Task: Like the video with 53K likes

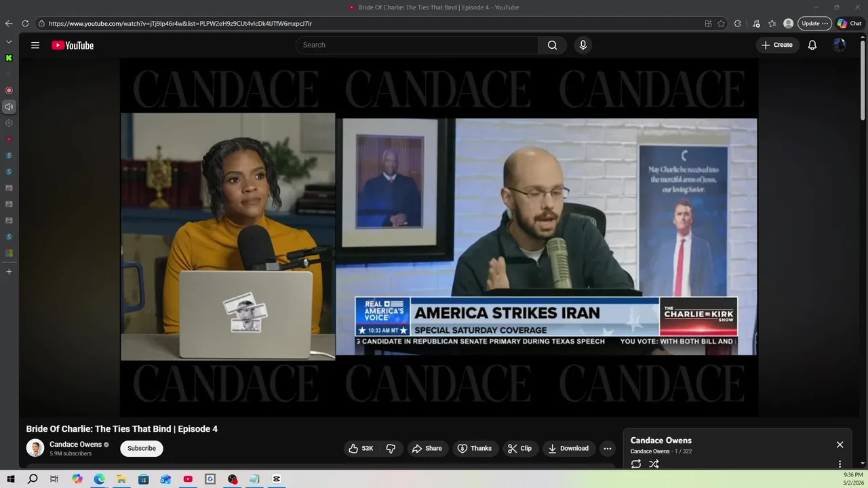Action: coord(361,448)
